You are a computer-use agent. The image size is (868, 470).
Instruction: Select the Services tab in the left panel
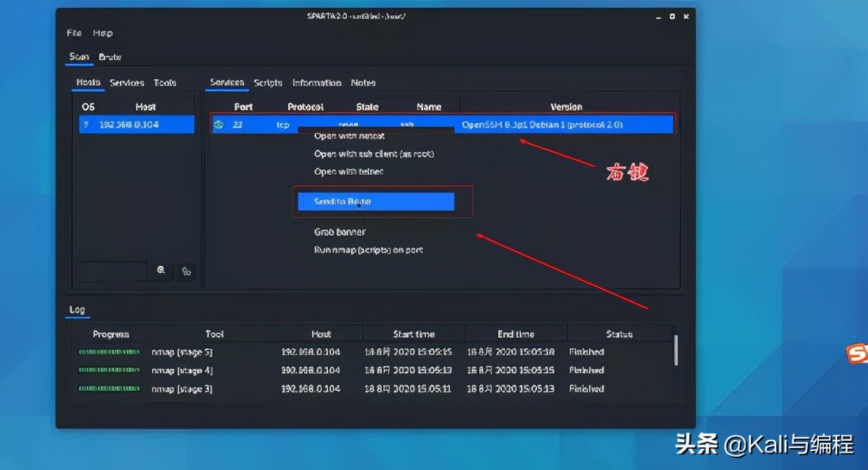click(127, 83)
